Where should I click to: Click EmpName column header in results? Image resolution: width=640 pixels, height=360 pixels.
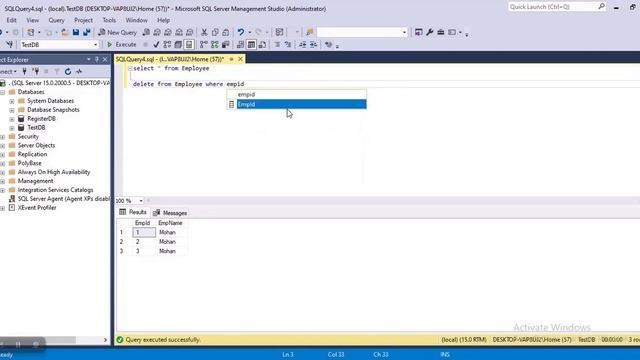coord(170,223)
